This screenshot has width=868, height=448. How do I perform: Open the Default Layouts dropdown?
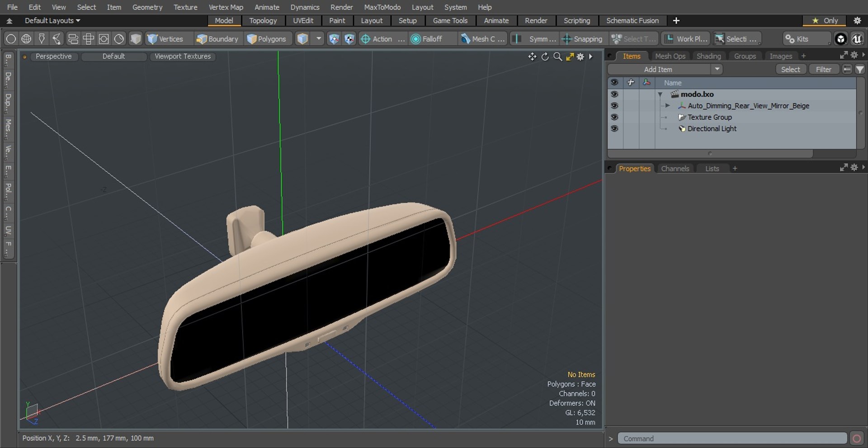point(52,20)
